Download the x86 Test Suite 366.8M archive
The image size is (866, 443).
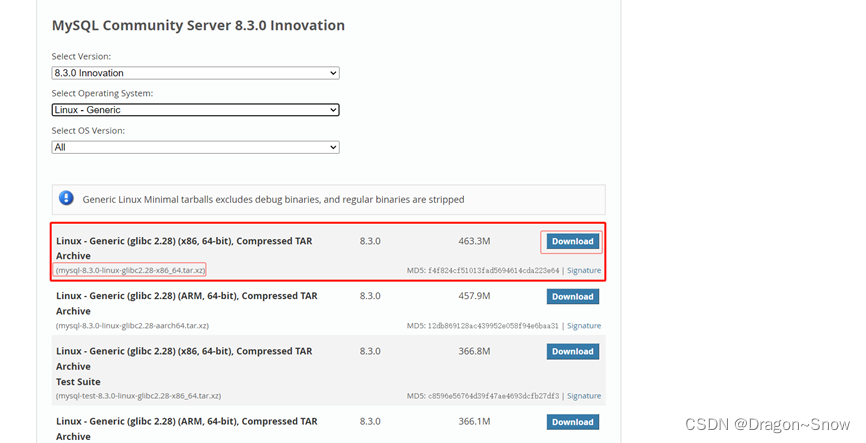pyautogui.click(x=573, y=351)
